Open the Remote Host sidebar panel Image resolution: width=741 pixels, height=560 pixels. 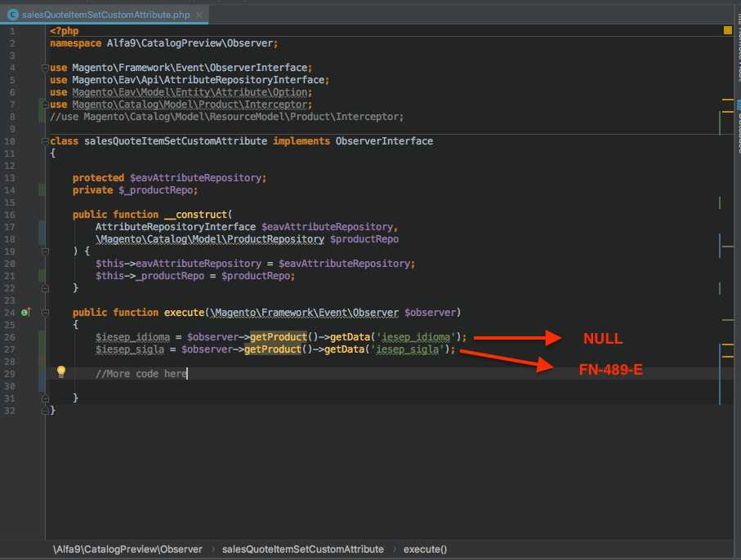[738, 49]
